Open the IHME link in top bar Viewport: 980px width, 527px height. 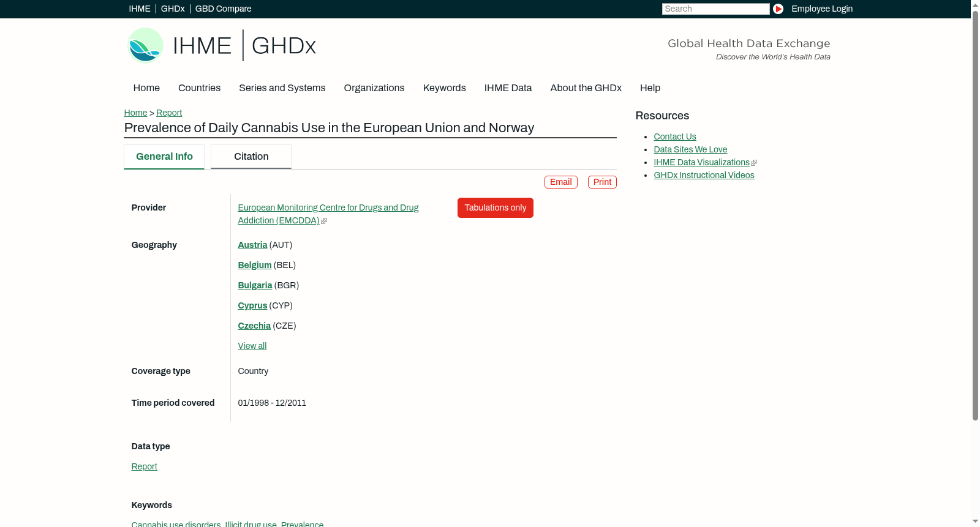point(140,9)
